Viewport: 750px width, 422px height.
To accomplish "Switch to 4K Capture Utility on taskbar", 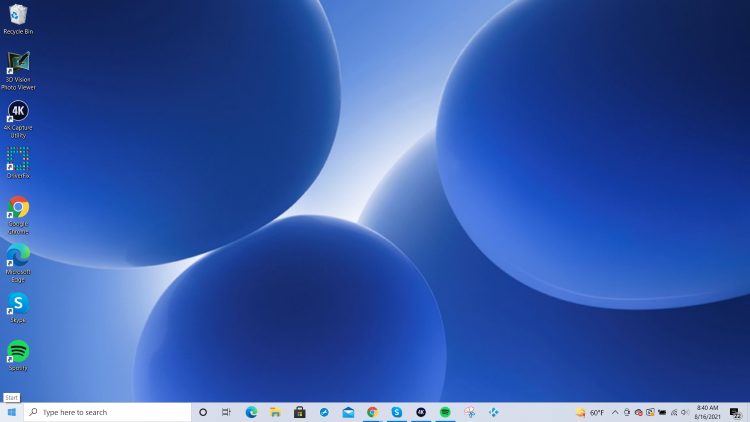I will point(421,412).
